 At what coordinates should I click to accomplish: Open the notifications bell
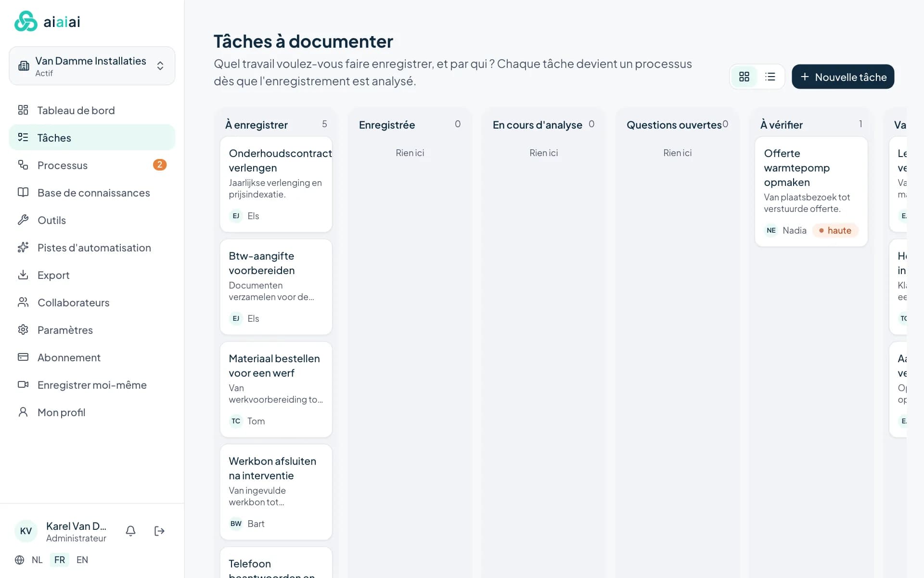point(130,531)
